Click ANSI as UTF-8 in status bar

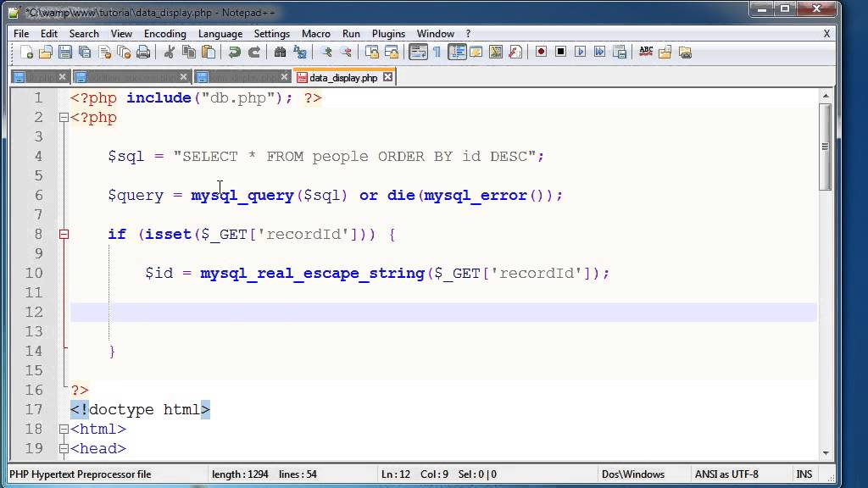726,474
